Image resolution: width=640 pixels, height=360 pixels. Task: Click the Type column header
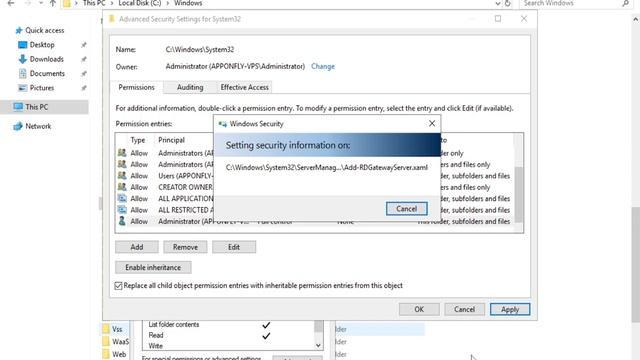(x=138, y=140)
